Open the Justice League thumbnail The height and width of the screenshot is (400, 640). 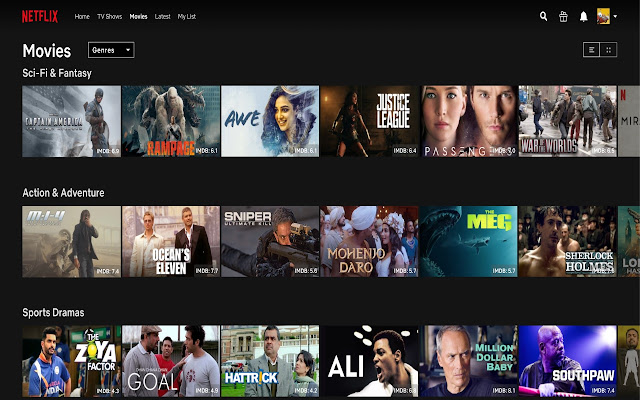tap(369, 121)
